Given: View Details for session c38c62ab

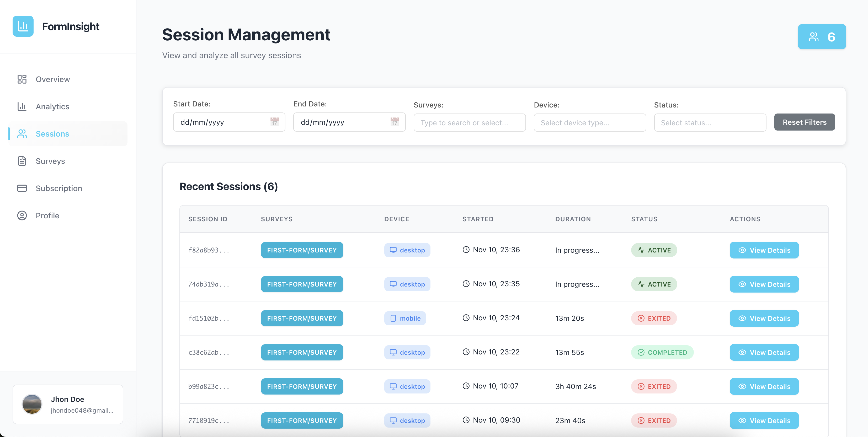Looking at the screenshot, I should pos(764,352).
